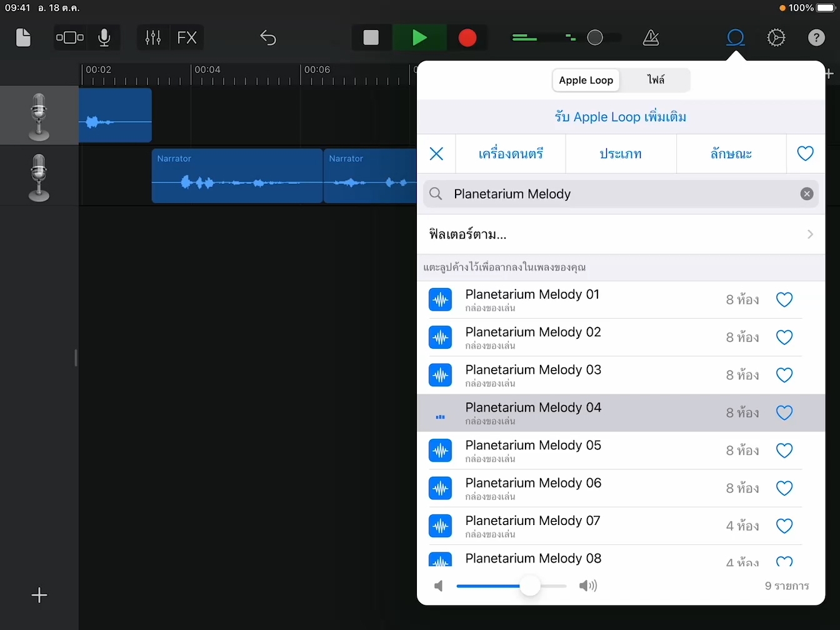Preview Planetarium Melody 01 loop icon

pyautogui.click(x=440, y=300)
